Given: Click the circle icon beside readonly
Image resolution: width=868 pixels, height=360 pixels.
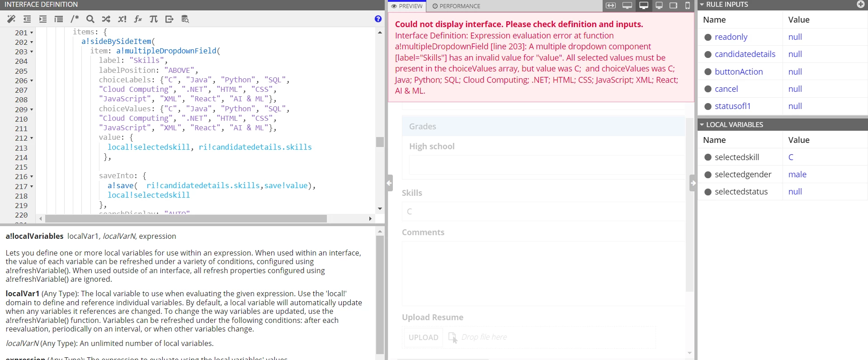Looking at the screenshot, I should pos(708,37).
